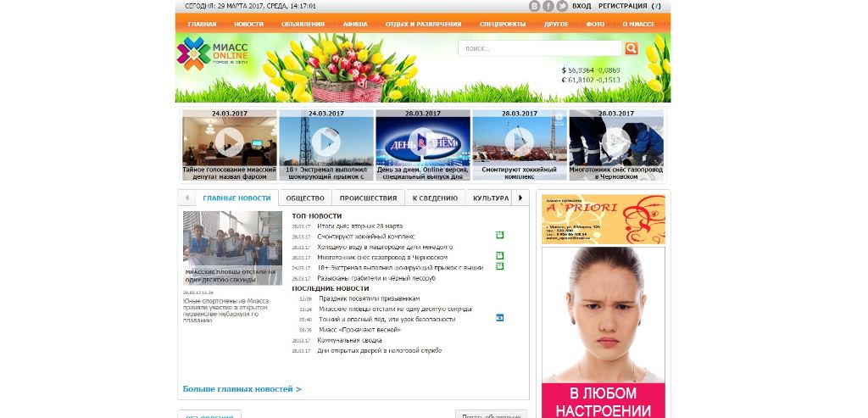
Task: Select the Происшествия tab
Action: [368, 198]
